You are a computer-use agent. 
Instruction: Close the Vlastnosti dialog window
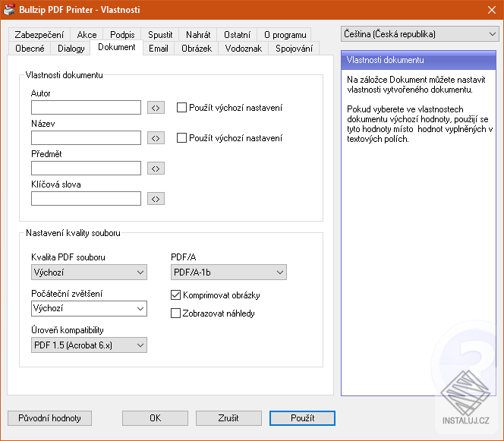pos(492,10)
